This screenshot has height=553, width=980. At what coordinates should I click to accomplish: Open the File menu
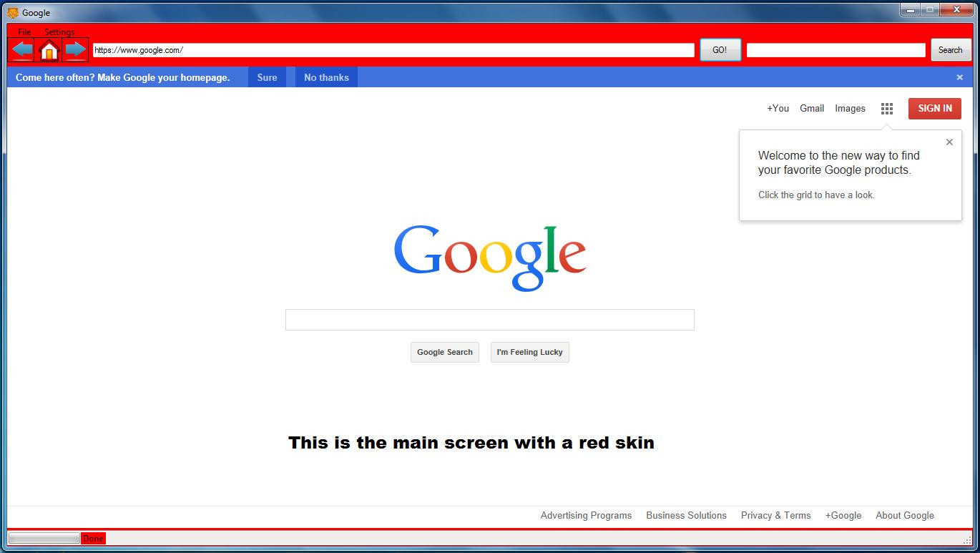point(25,32)
